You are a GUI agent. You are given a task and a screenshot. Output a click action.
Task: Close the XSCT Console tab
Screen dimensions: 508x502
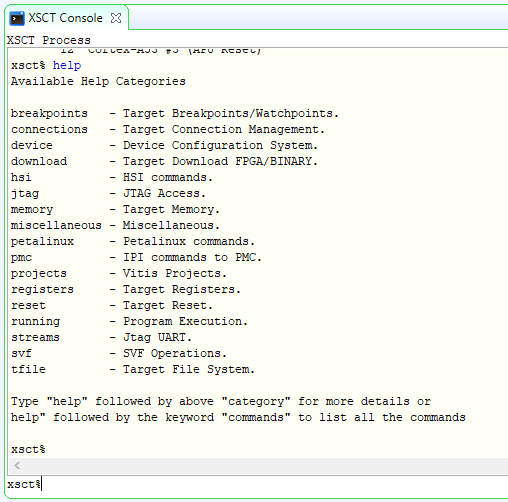116,18
